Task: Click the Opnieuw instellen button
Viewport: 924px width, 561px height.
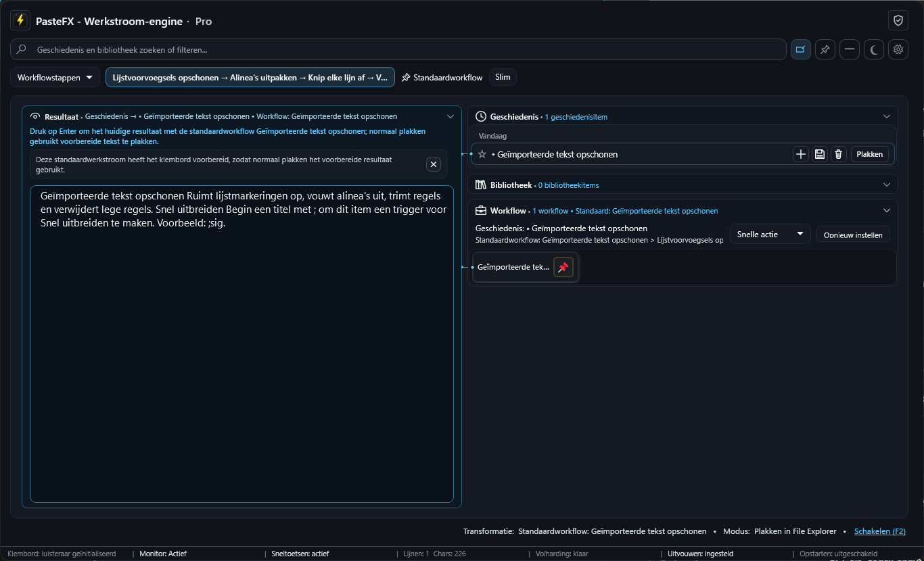Action: click(x=853, y=235)
